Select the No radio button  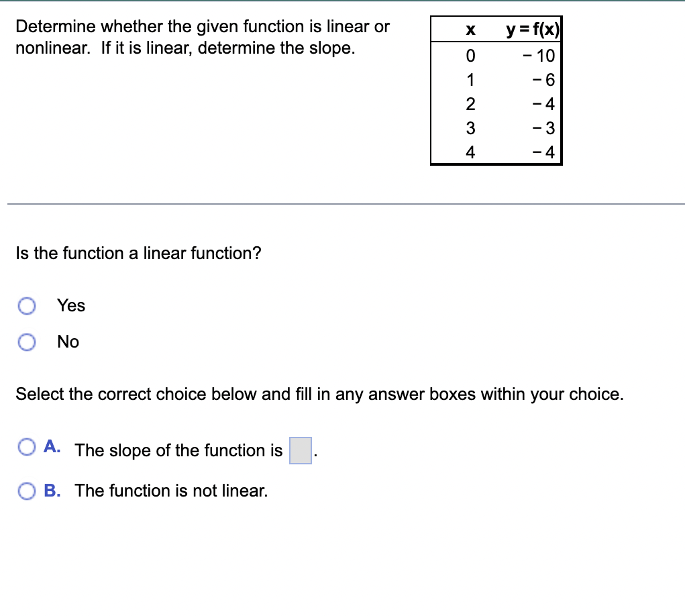[x=27, y=342]
